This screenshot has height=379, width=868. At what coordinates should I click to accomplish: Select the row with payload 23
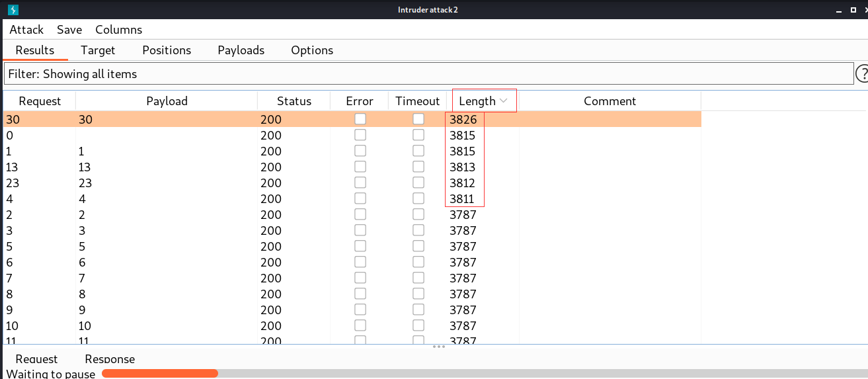[x=352, y=183]
